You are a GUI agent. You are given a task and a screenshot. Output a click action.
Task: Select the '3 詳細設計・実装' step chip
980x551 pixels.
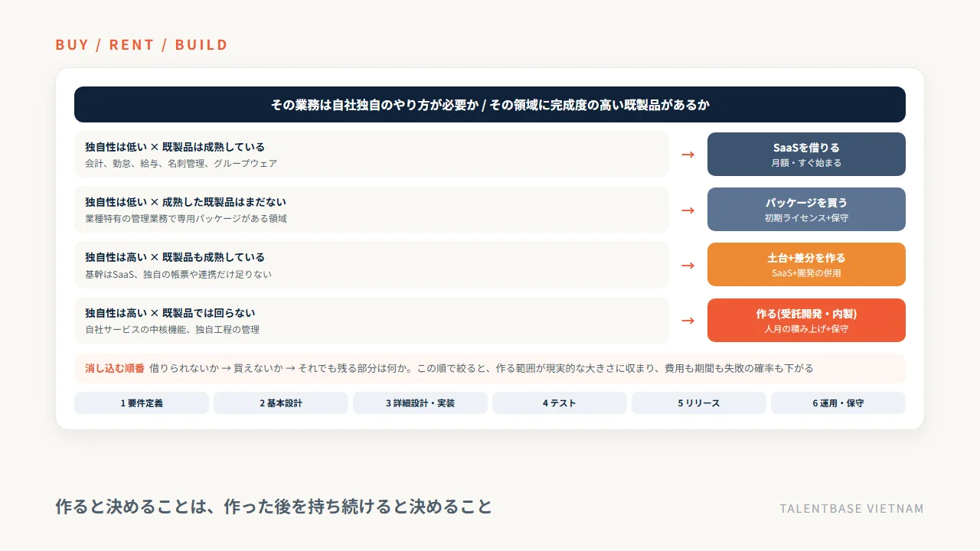[420, 403]
